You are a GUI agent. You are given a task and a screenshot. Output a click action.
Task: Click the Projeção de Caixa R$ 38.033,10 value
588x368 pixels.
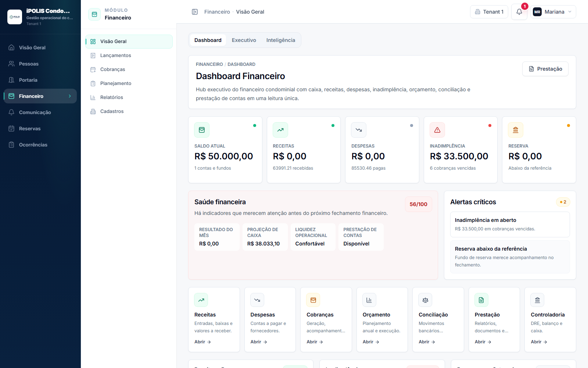[x=263, y=244]
